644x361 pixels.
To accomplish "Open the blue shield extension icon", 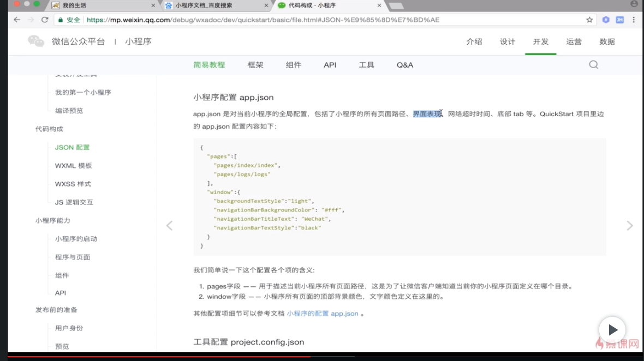I will [x=606, y=20].
